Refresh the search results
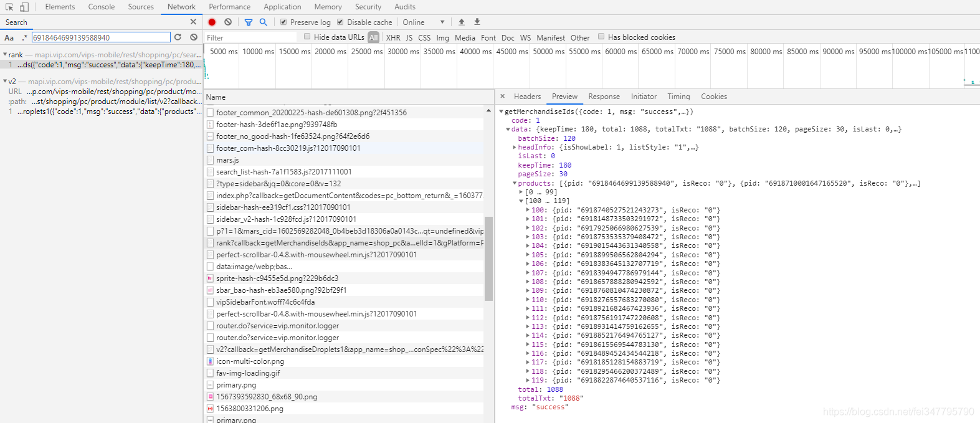The image size is (980, 423). 178,37
